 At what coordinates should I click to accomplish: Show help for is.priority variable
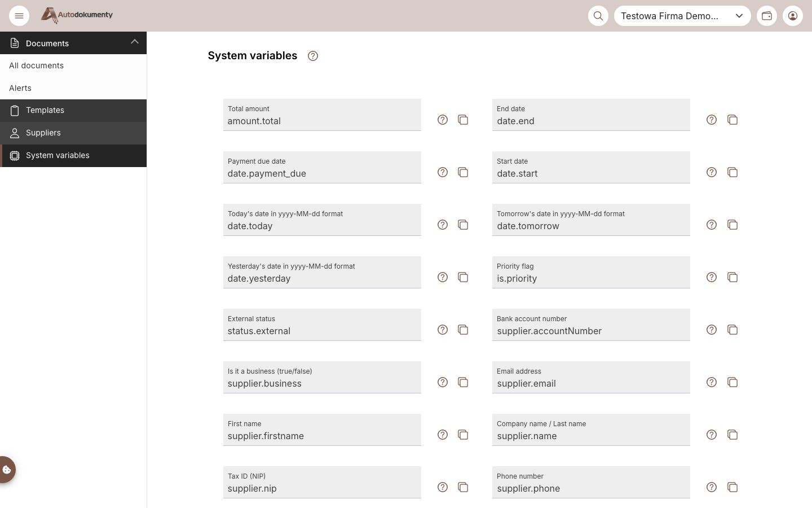pyautogui.click(x=712, y=277)
